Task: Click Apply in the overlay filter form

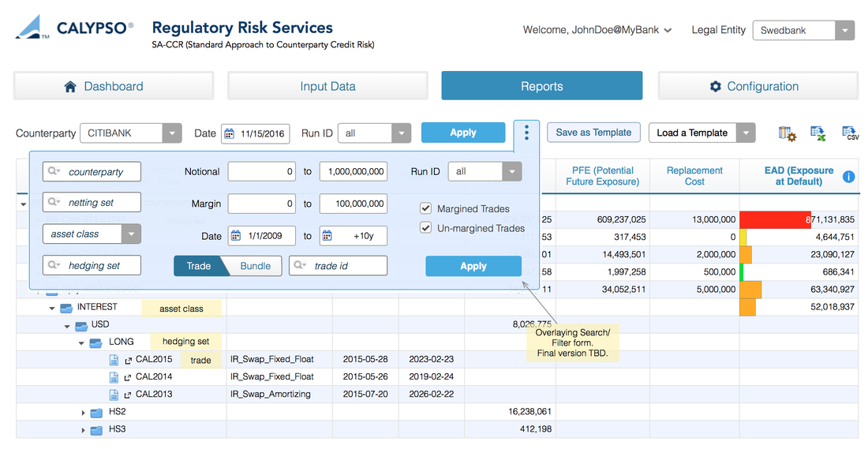Action: (473, 266)
